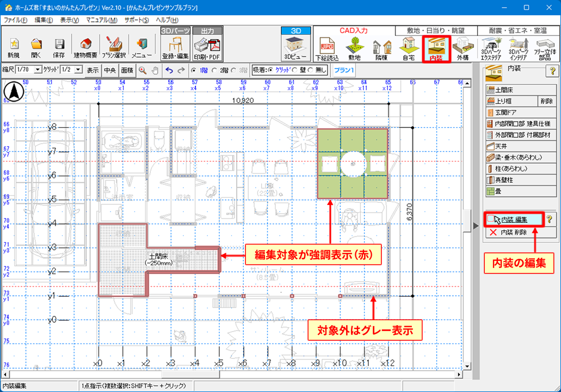Viewport: 561px width, 392px height.
Task: Click the 土間床 button
Action: click(521, 90)
